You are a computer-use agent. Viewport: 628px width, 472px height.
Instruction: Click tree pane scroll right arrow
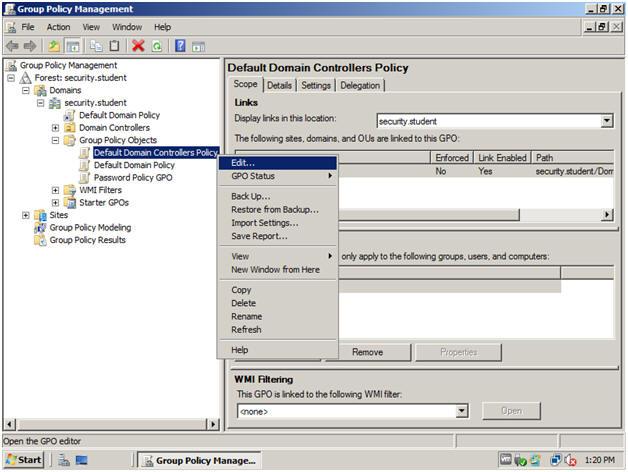coord(213,424)
